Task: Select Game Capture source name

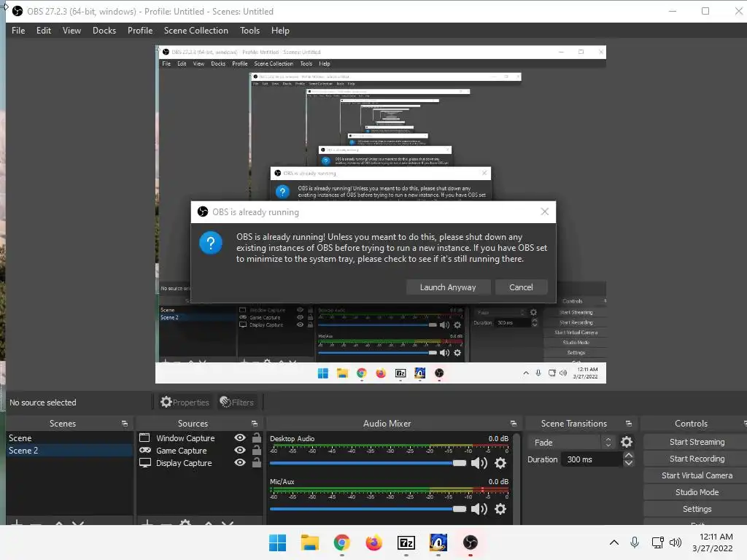Action: [182, 451]
